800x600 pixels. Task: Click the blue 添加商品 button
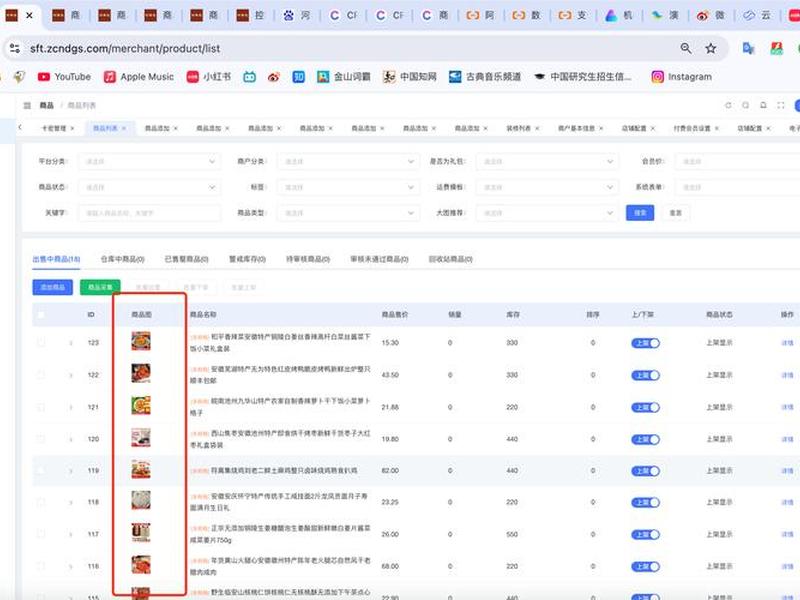tap(53, 287)
